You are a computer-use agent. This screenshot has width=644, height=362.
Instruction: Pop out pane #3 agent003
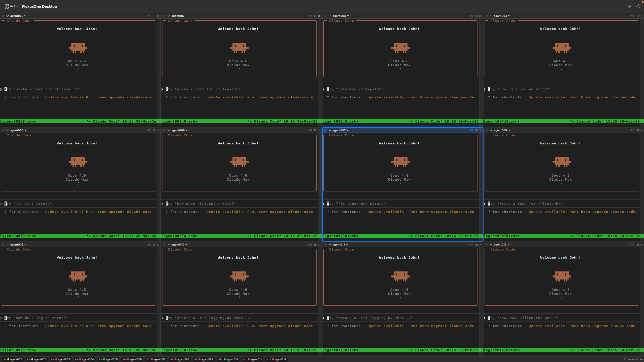pos(476,16)
